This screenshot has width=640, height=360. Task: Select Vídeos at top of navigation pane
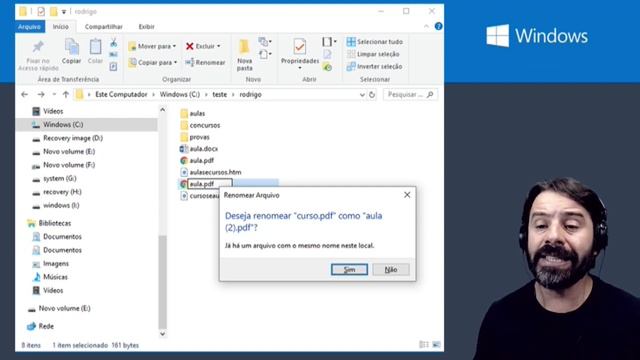pos(53,111)
